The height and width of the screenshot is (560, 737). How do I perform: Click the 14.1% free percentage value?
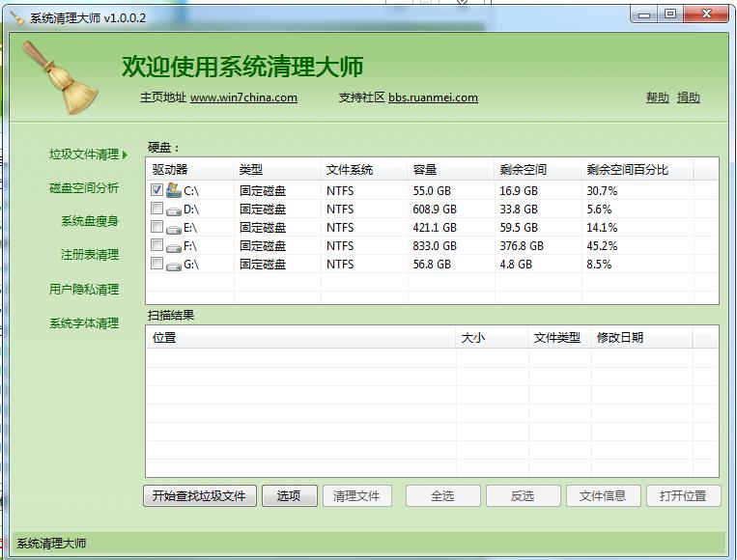pyautogui.click(x=602, y=228)
